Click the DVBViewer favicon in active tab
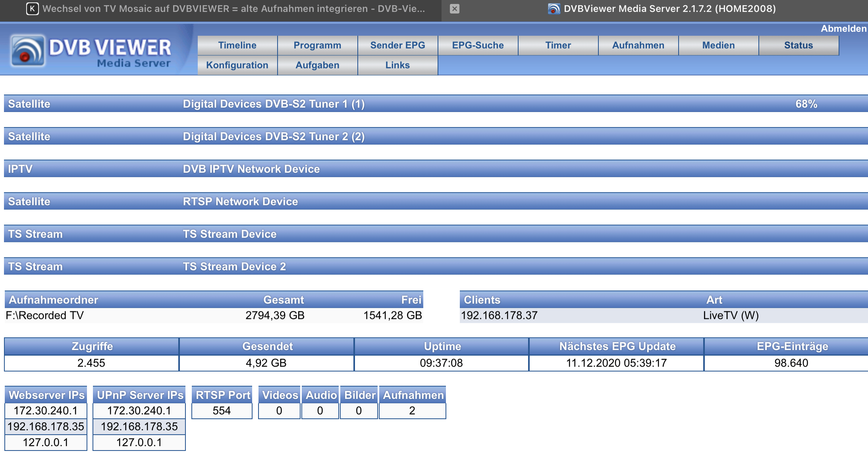The image size is (868, 468). (x=554, y=9)
